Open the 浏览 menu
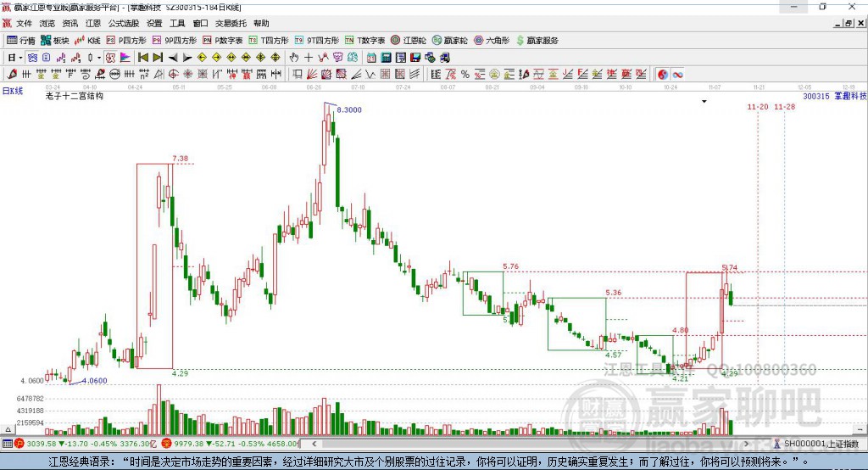This screenshot has width=868, height=470. (47, 23)
